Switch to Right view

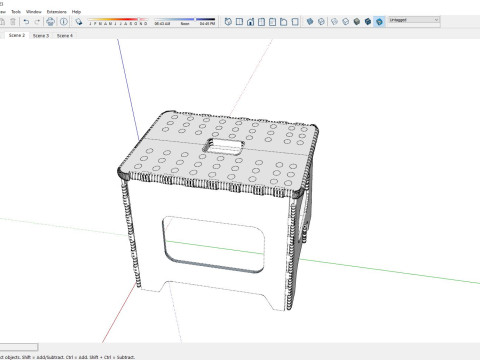(x=262, y=22)
